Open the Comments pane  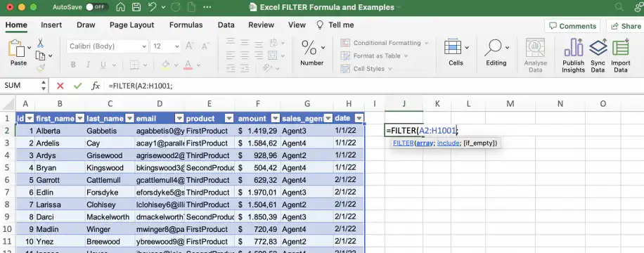click(572, 26)
